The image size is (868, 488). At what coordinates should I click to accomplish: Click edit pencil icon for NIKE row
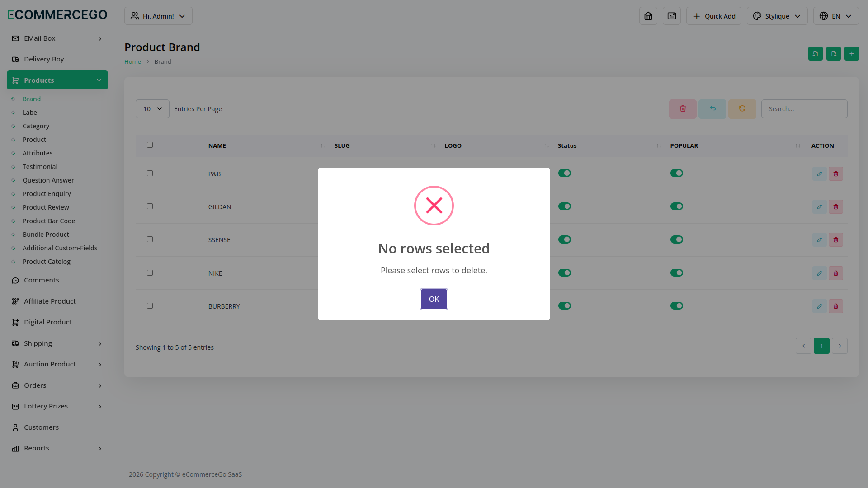tap(819, 273)
